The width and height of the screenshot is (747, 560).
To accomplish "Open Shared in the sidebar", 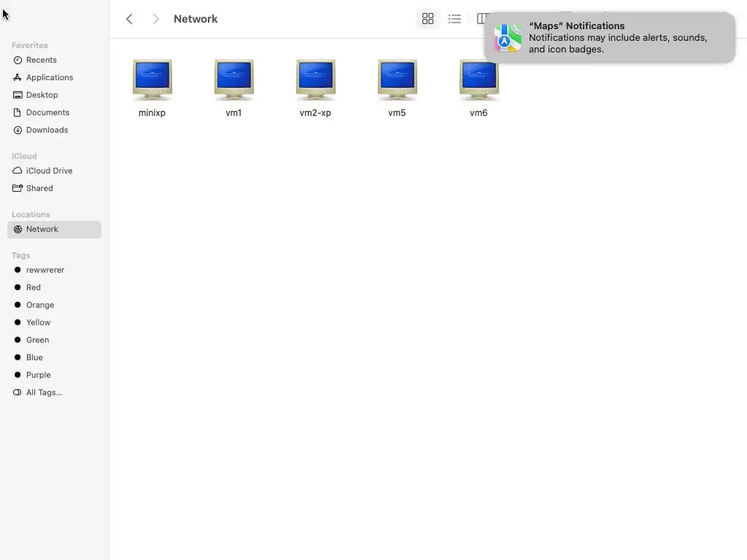I will click(54, 188).
